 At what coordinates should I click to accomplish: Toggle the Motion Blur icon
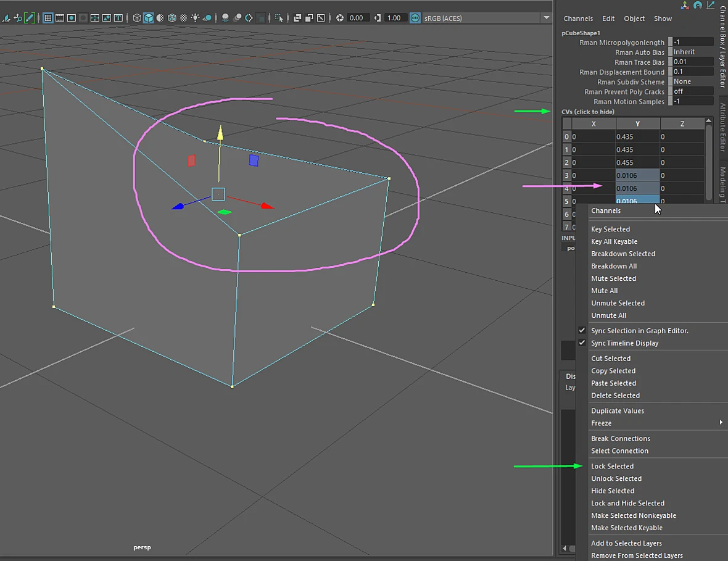(x=238, y=18)
